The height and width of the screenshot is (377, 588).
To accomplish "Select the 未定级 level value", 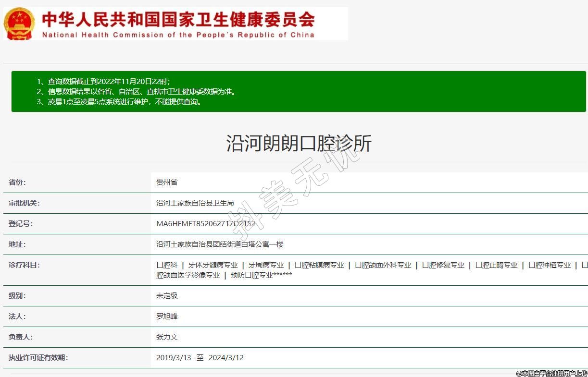I will (x=167, y=296).
